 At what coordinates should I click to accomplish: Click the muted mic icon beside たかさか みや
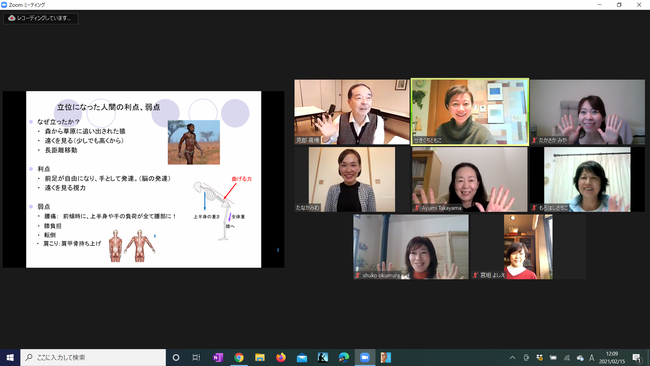pyautogui.click(x=534, y=141)
